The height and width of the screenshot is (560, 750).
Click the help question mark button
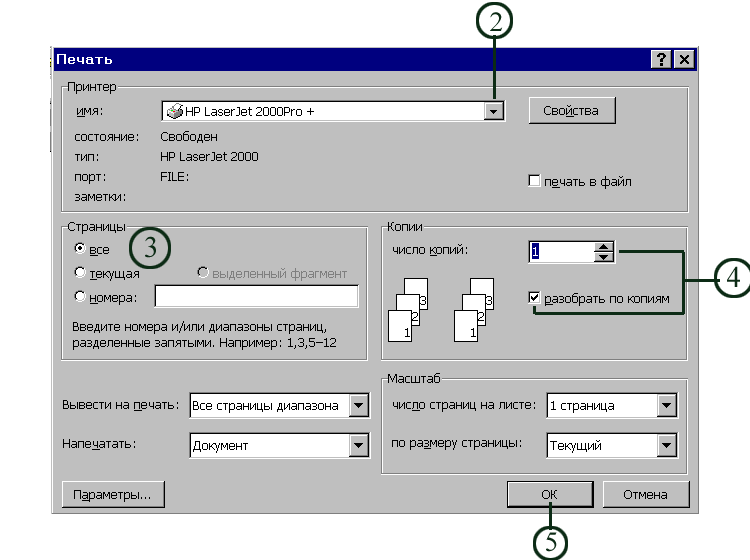(x=661, y=59)
